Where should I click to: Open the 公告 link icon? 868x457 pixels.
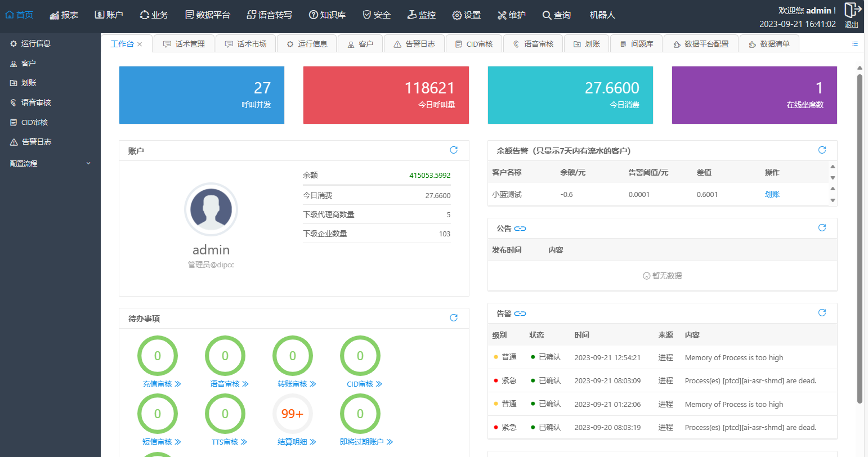point(520,228)
